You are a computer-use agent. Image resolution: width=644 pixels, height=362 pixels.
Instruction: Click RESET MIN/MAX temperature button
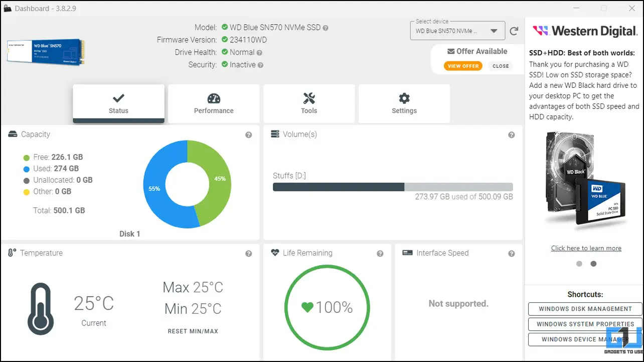click(193, 331)
